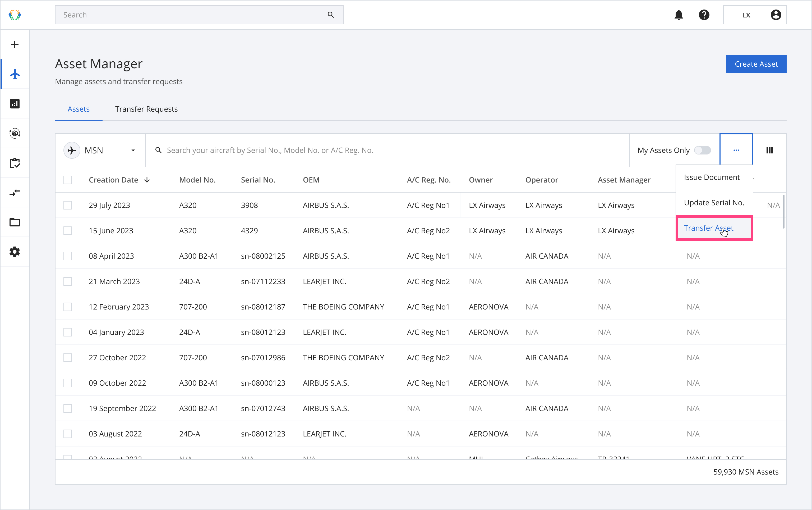Click the Model No. column header
The height and width of the screenshot is (510, 812).
(x=197, y=180)
